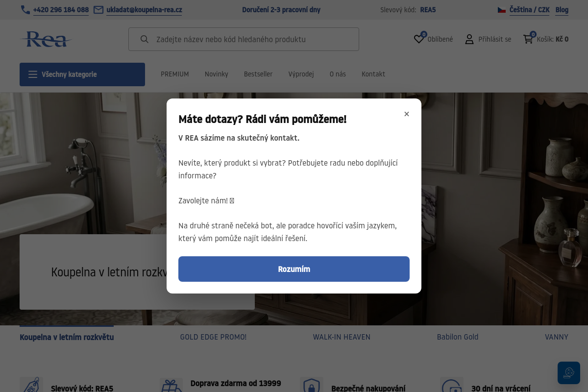Screen dimensions: 588x392
Task: Open cookie settings icon at bottom right
Action: (x=569, y=373)
